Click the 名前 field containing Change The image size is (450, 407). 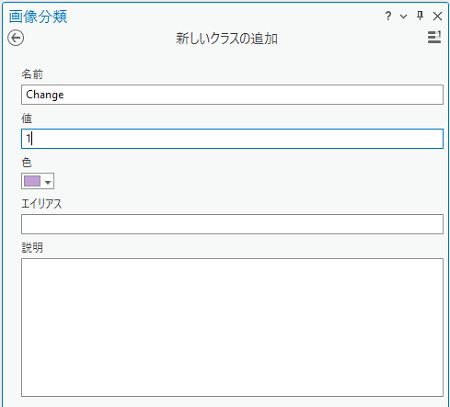(x=232, y=95)
